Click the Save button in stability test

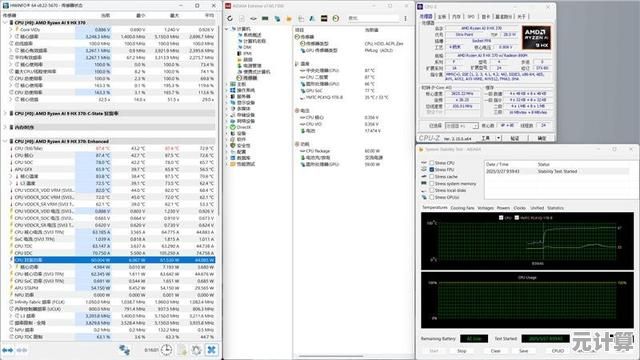point(524,351)
